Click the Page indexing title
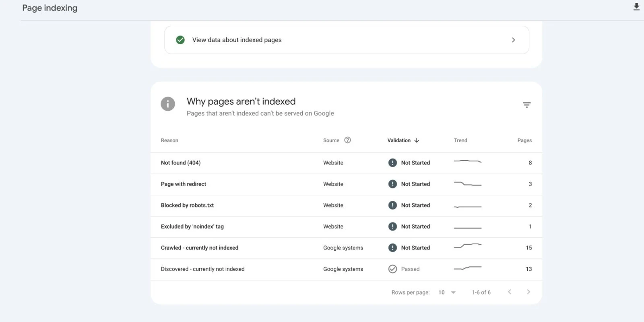 (x=50, y=8)
